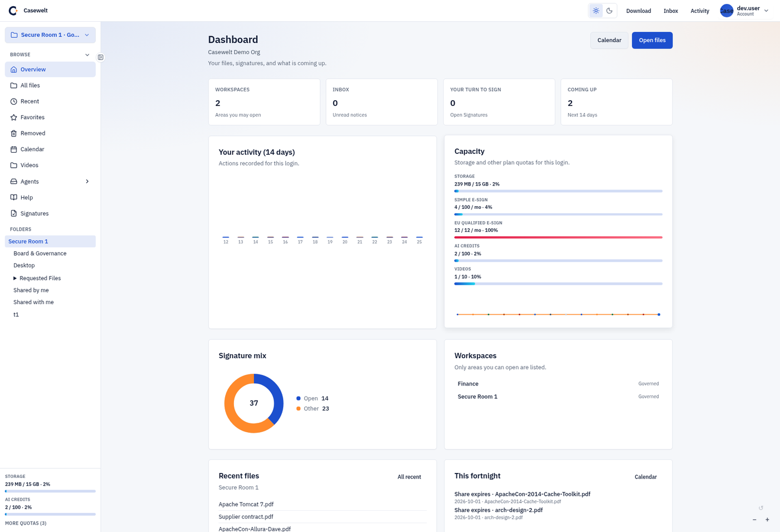Open Activity in the top bar
780x532 pixels.
[700, 11]
